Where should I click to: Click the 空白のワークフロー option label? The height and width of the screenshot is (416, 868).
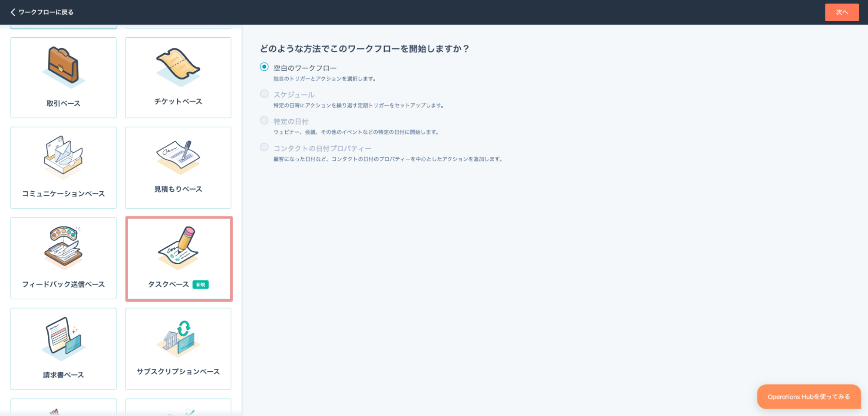pos(305,68)
